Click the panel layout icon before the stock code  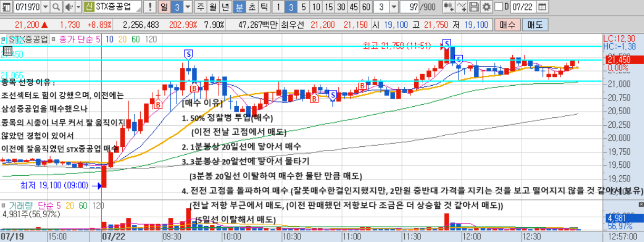point(6,7)
